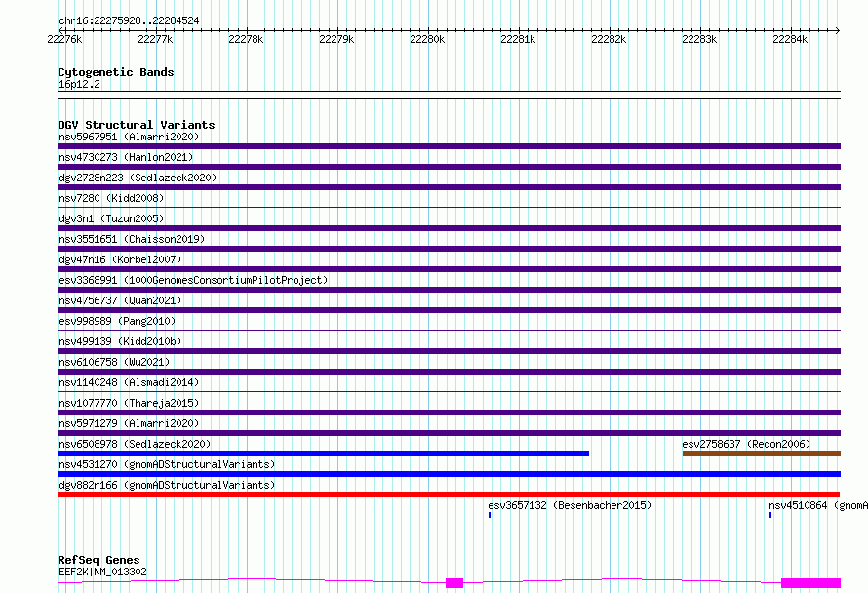
Task: Click the dgv882n166 (gnomADStructuralVariants) label
Action: click(167, 485)
